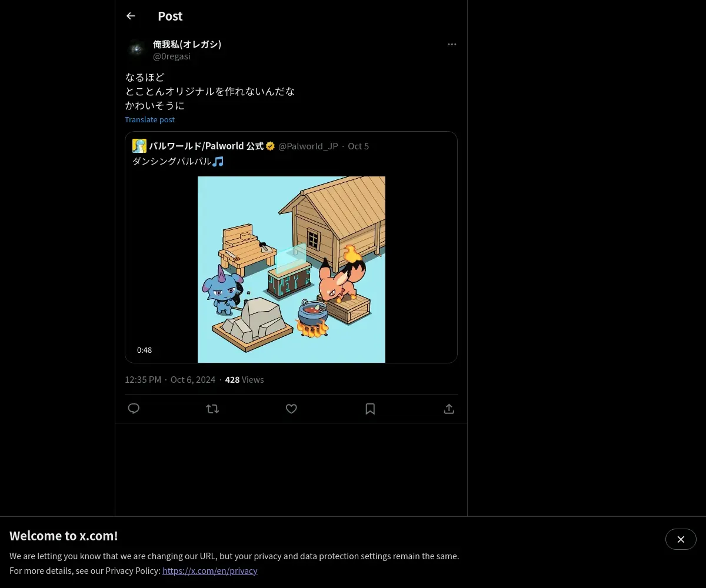This screenshot has height=588, width=706.
Task: Open the Privacy Policy link
Action: pos(210,570)
